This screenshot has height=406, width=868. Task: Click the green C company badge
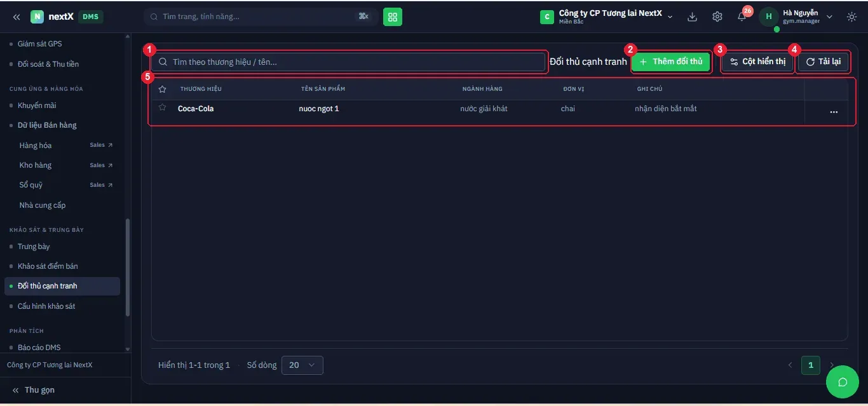pos(547,17)
